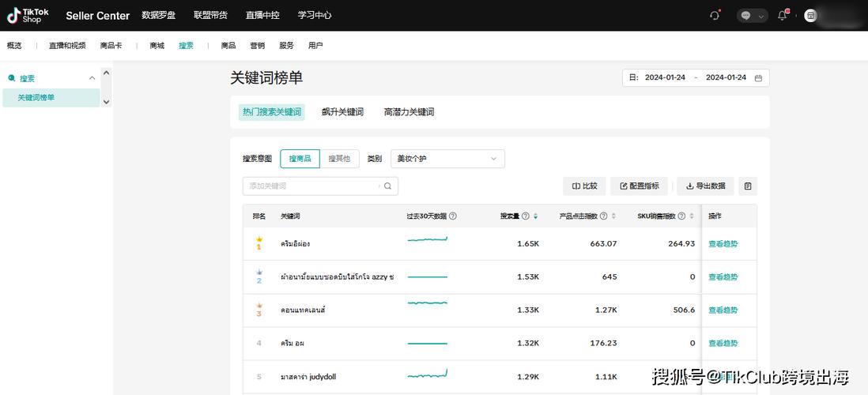Click the search magnifier in keyword field
Screen dimensions: 868x395
[x=387, y=186]
